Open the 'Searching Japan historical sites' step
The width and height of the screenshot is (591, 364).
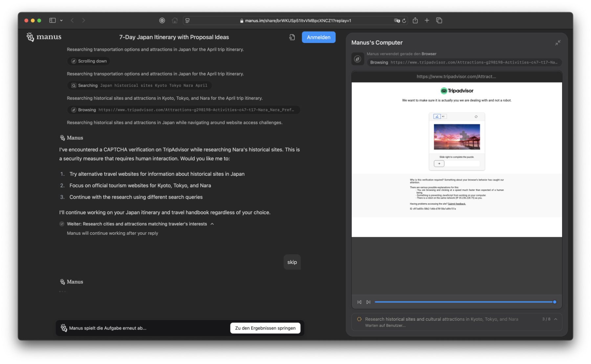click(x=140, y=86)
